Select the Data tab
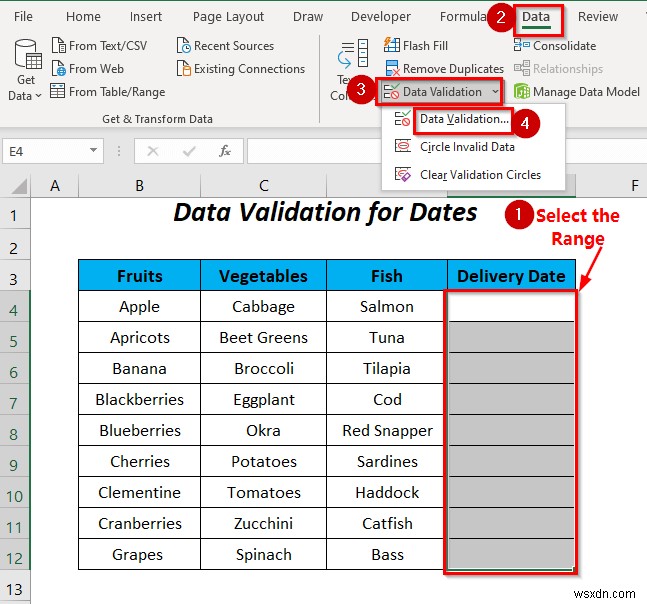647x604 pixels. pyautogui.click(x=536, y=17)
